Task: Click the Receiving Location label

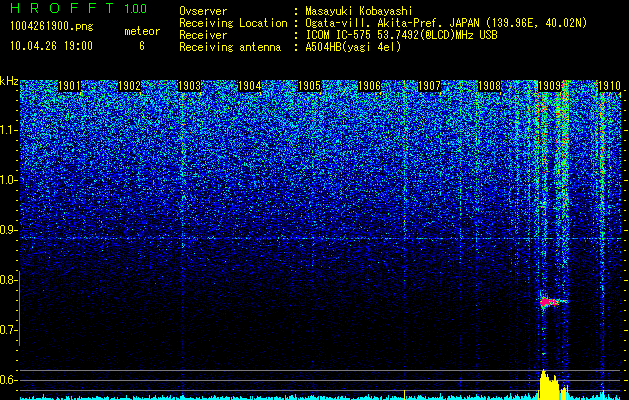Action: [x=233, y=24]
